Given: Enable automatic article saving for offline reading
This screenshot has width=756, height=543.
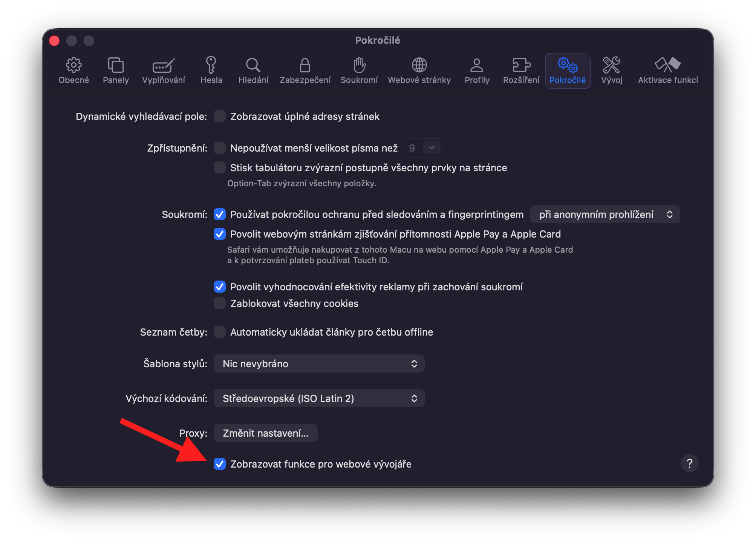Looking at the screenshot, I should pyautogui.click(x=220, y=332).
